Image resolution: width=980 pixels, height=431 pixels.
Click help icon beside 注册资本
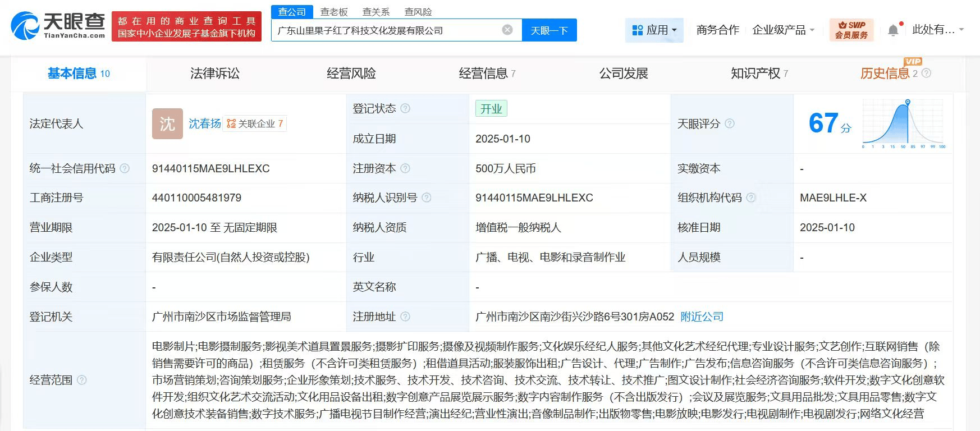405,168
